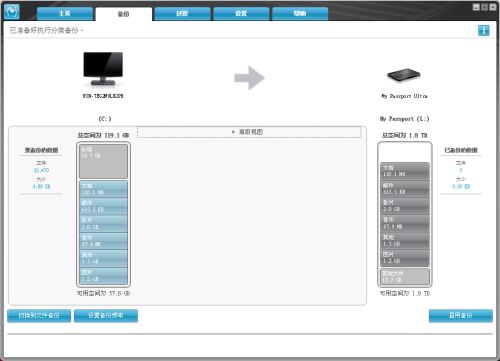Select the 1.5 GB category on My Passport

pyautogui.click(x=405, y=241)
